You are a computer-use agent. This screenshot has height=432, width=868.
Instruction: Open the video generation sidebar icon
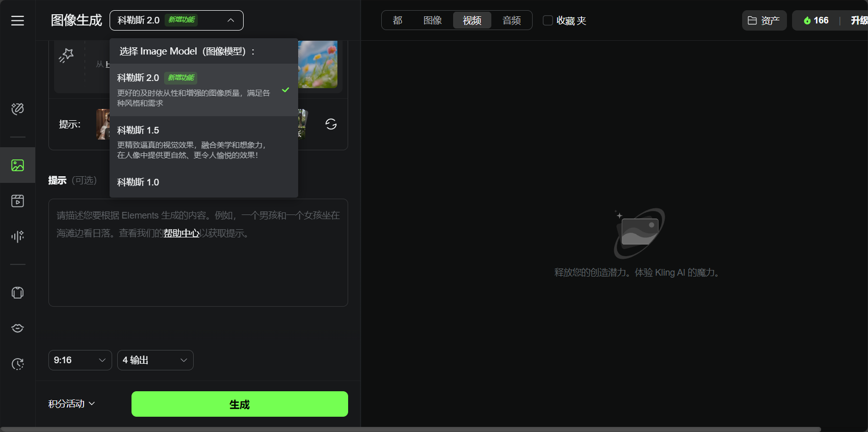18,201
